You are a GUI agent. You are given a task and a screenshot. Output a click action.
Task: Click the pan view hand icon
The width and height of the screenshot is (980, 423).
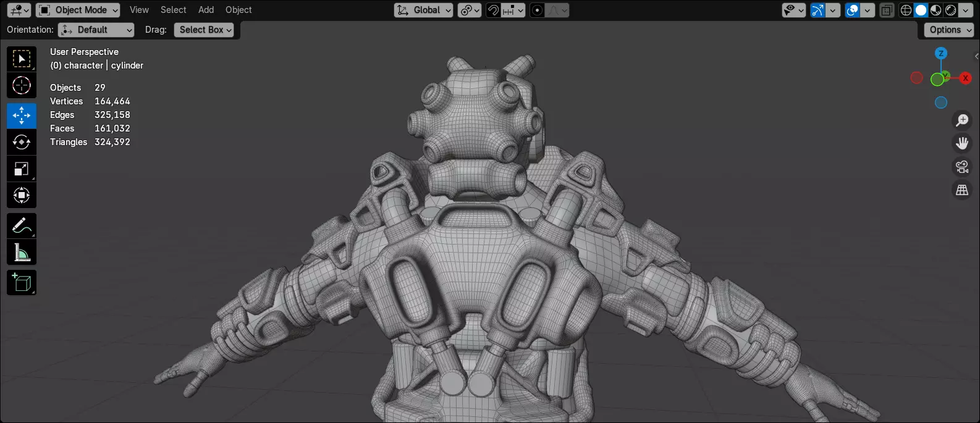pos(962,143)
